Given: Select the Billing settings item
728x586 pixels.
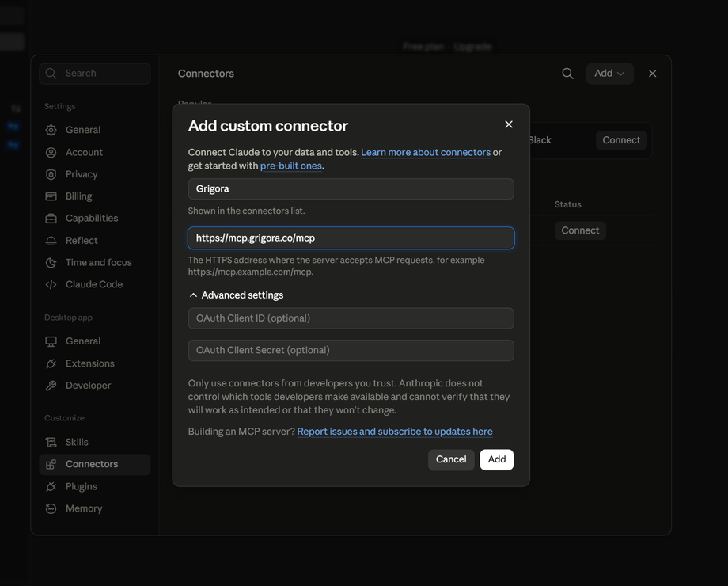Looking at the screenshot, I should click(x=95, y=196).
